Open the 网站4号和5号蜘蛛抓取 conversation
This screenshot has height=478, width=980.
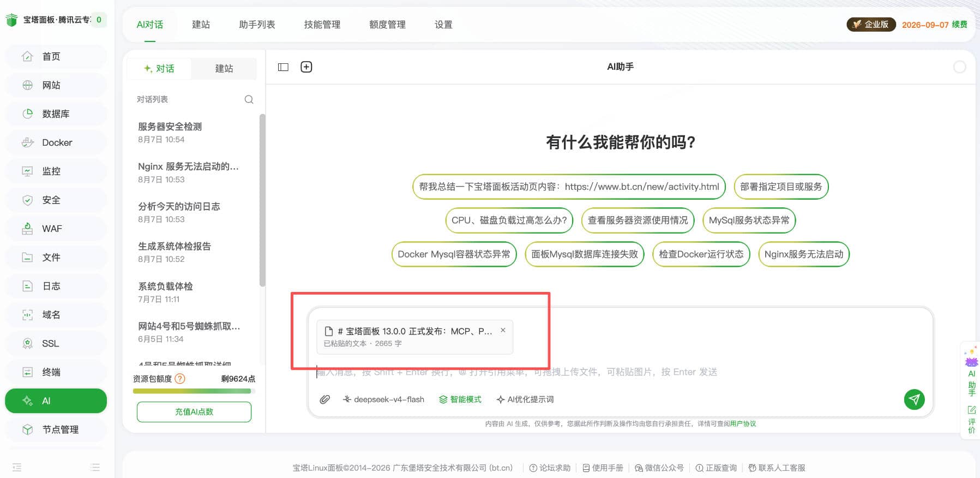(x=191, y=332)
